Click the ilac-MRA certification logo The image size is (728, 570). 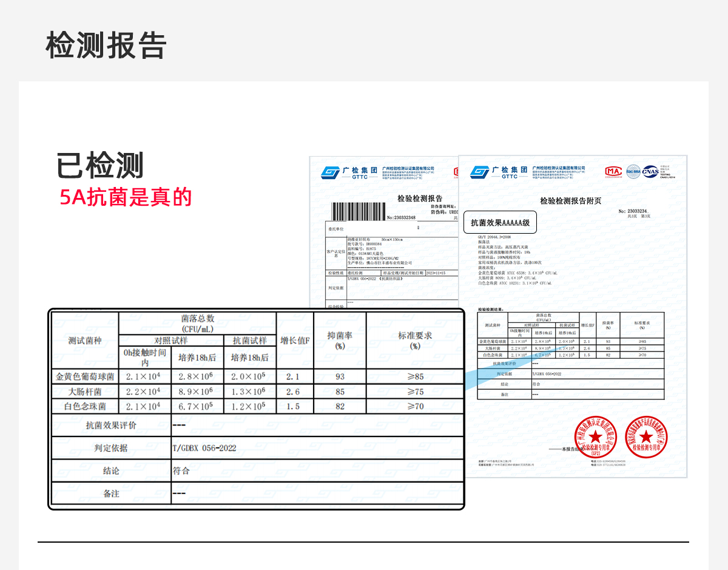coord(633,171)
